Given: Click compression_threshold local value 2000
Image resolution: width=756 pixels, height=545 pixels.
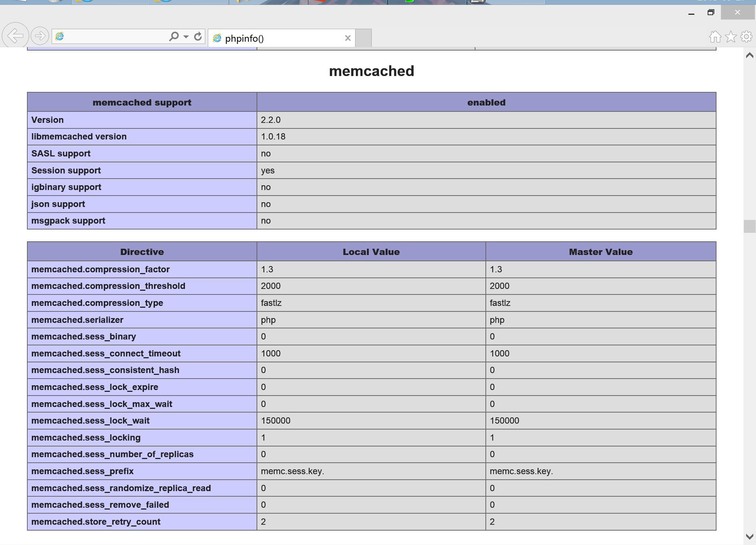Looking at the screenshot, I should (x=271, y=286).
